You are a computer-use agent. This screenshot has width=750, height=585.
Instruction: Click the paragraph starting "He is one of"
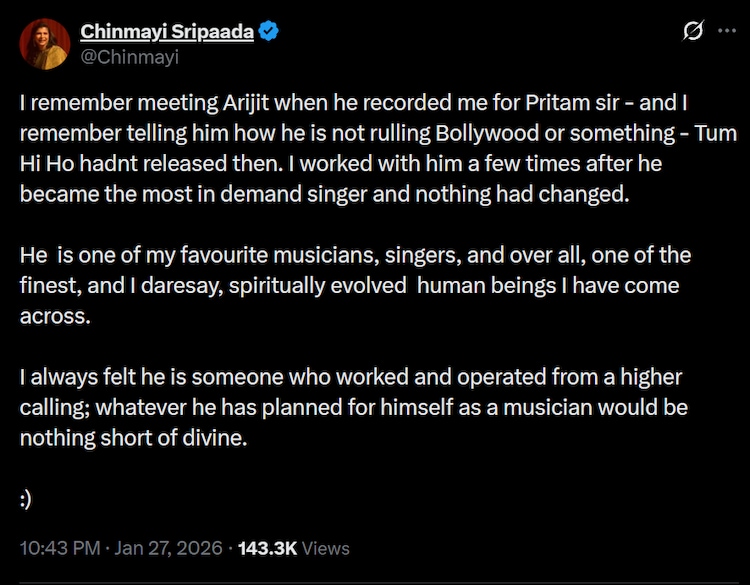coord(355,285)
